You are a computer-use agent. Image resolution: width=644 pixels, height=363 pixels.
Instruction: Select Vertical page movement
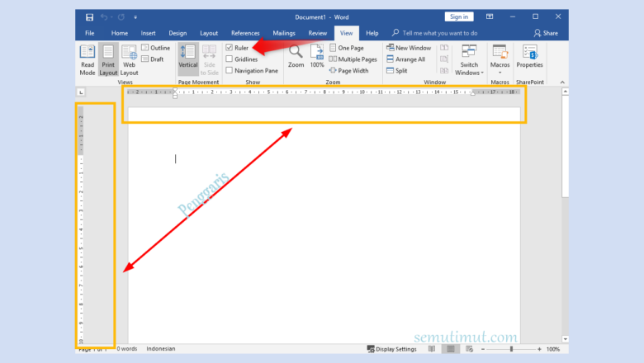(x=188, y=58)
